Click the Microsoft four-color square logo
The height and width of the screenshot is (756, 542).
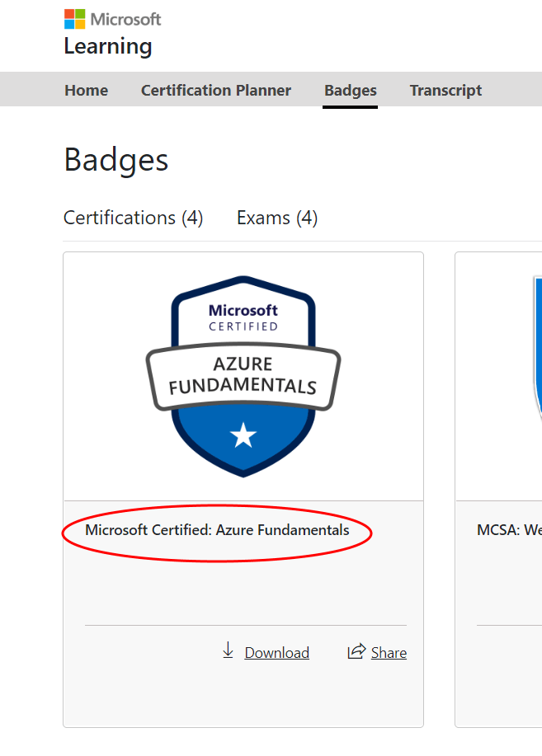(x=75, y=19)
